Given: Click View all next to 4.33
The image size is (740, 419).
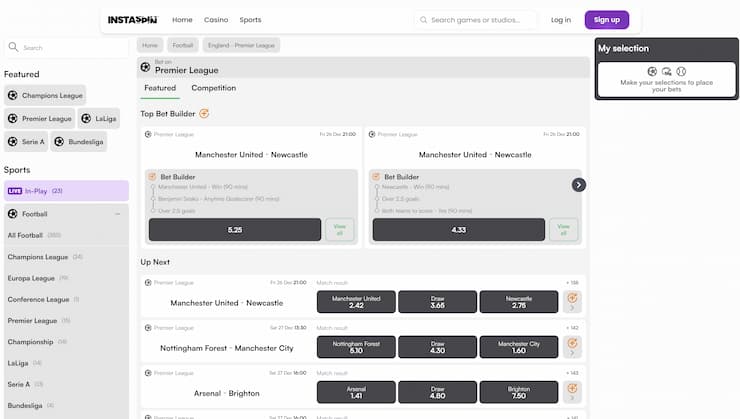Looking at the screenshot, I should [x=563, y=230].
